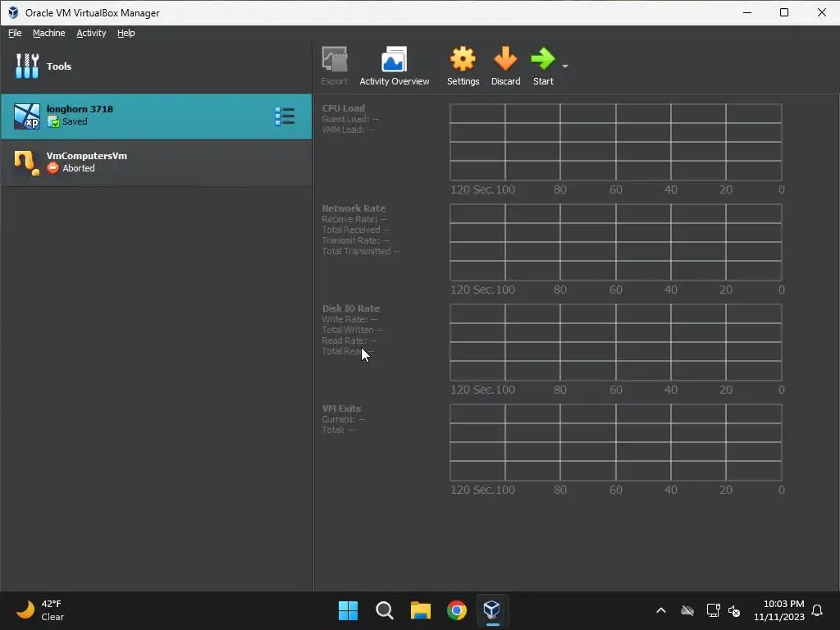
Task: Click the network tray icon
Action: pyautogui.click(x=713, y=610)
